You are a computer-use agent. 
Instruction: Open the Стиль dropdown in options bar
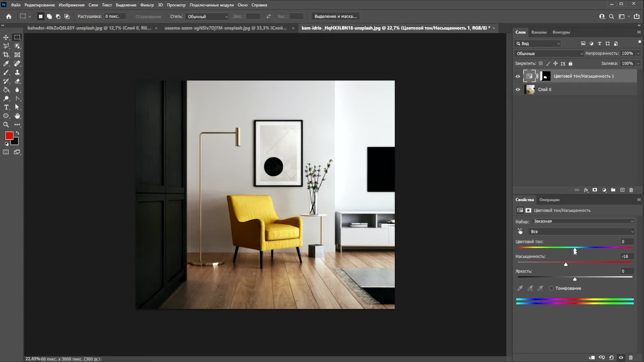pos(207,16)
